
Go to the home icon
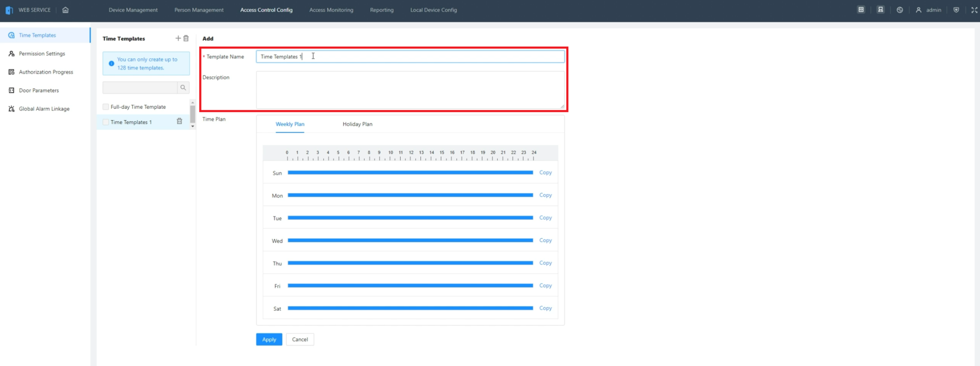tap(65, 10)
